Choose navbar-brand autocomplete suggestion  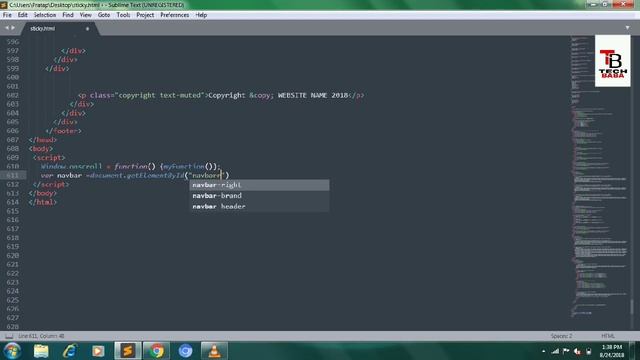(259, 196)
